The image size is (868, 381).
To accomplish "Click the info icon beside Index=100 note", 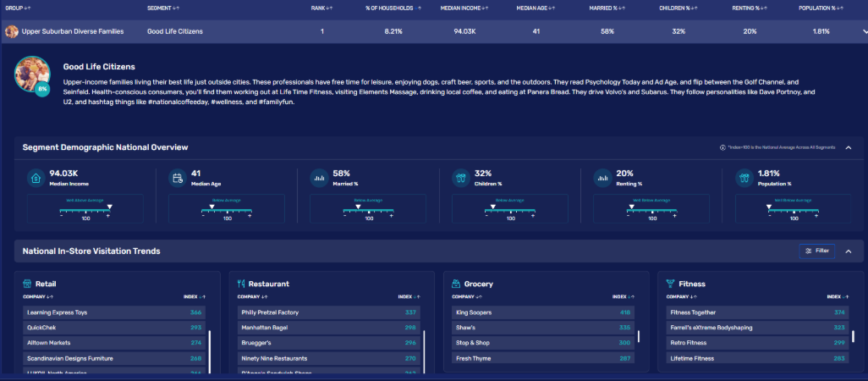I will point(722,148).
